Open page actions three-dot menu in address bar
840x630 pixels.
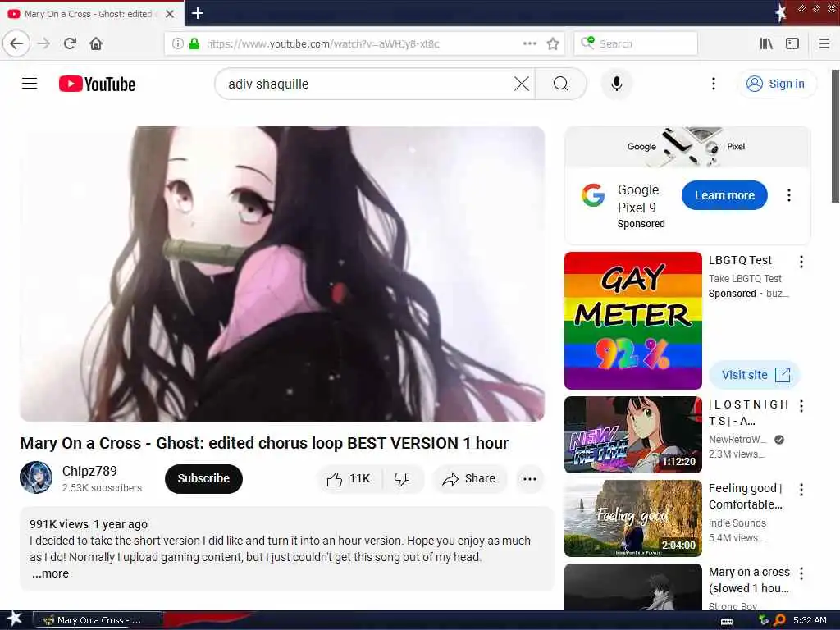(x=530, y=43)
